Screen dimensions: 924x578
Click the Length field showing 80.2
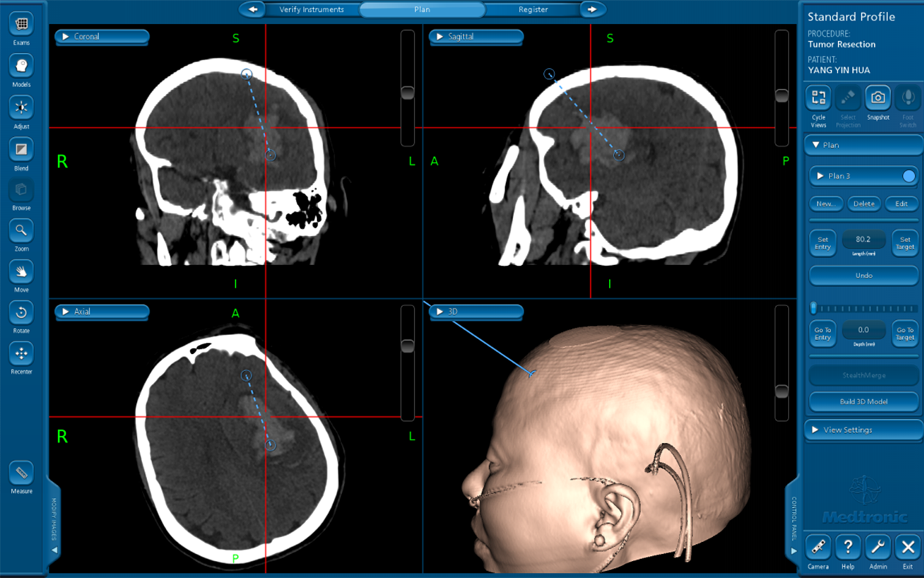(863, 240)
